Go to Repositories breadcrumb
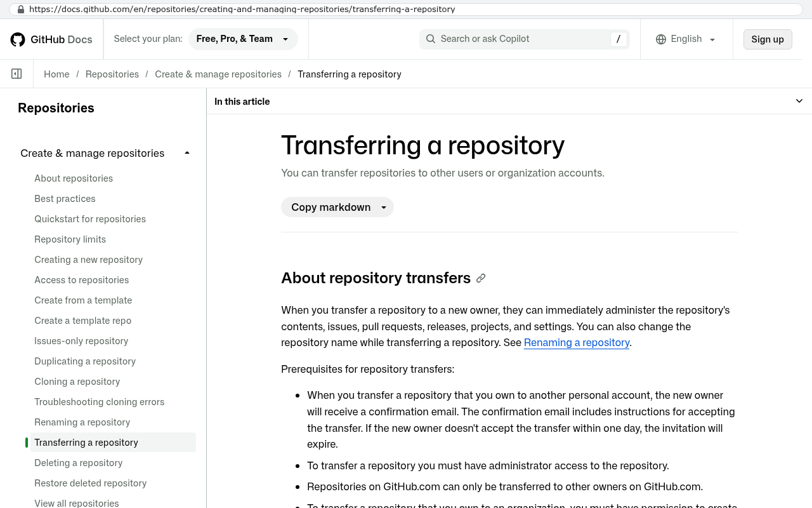This screenshot has width=812, height=508. click(x=112, y=74)
